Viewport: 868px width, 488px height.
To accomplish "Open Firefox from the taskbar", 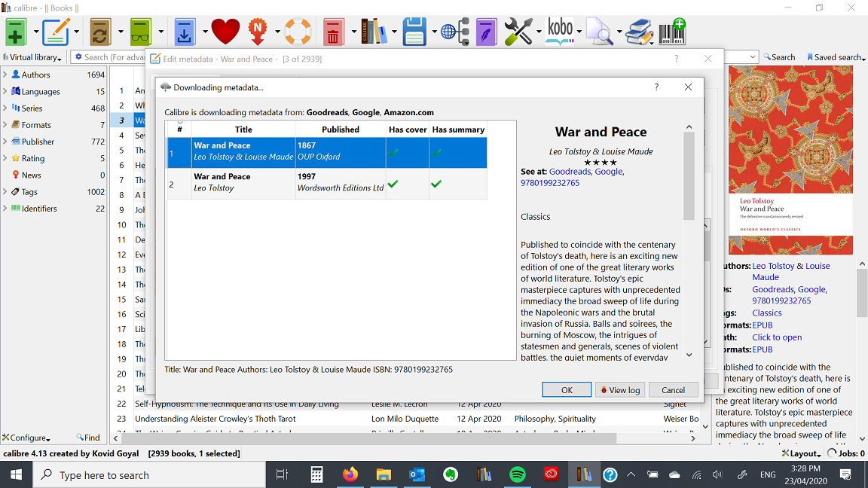I will [350, 474].
